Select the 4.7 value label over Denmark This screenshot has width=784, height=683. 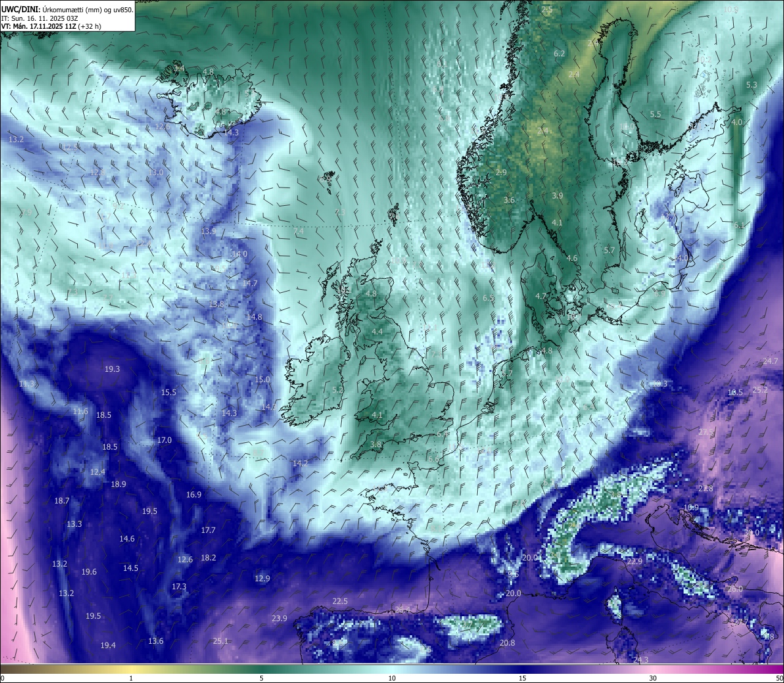click(x=541, y=296)
